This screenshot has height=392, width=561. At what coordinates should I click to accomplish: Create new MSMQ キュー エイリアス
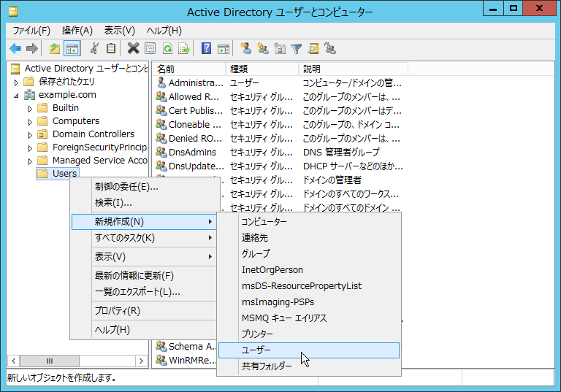point(309,318)
